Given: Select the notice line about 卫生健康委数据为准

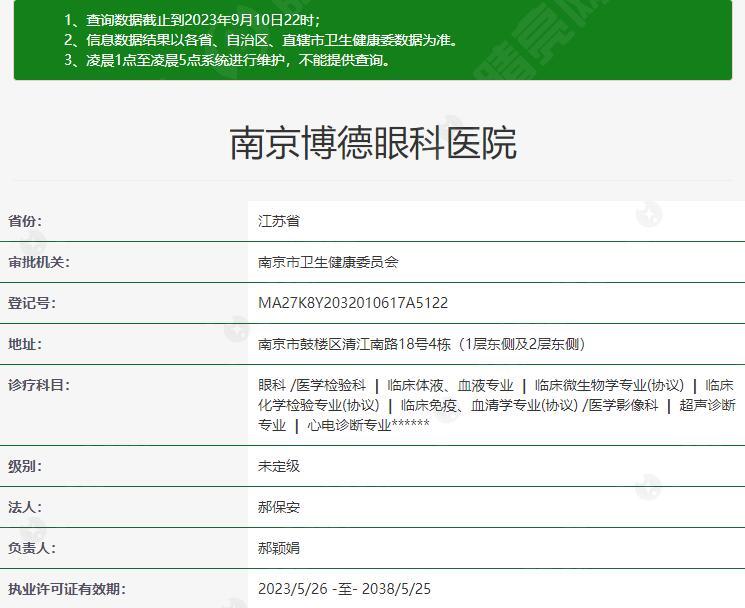Looking at the screenshot, I should pos(262,40).
